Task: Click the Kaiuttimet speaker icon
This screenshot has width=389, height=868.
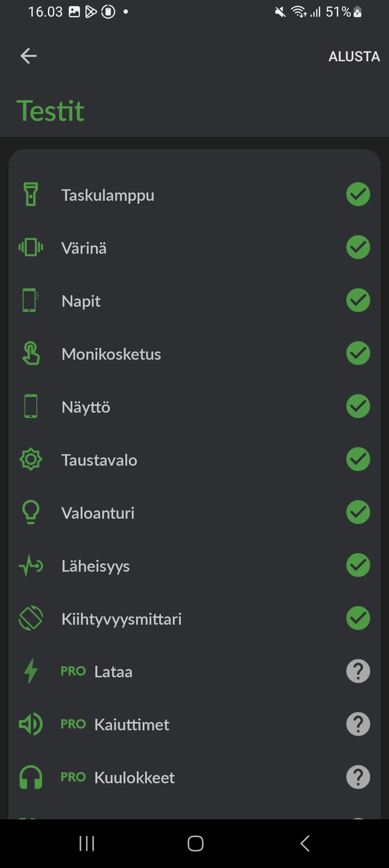Action: point(31,724)
